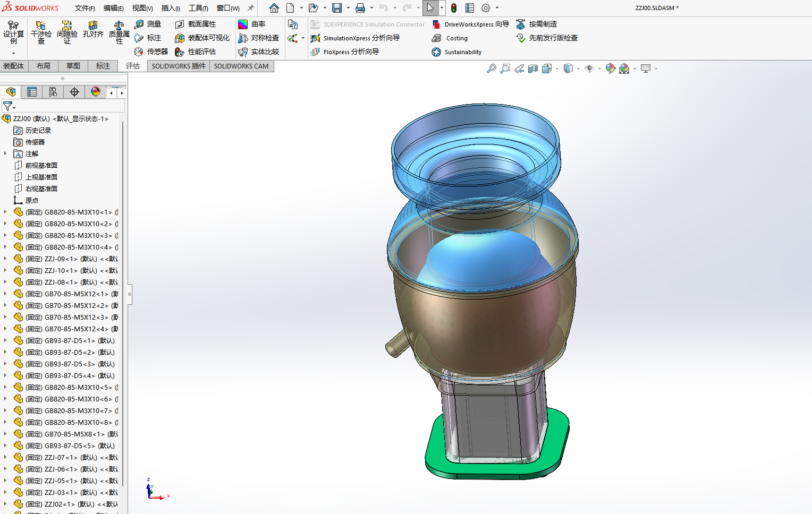Open Sustainability tool

(457, 52)
